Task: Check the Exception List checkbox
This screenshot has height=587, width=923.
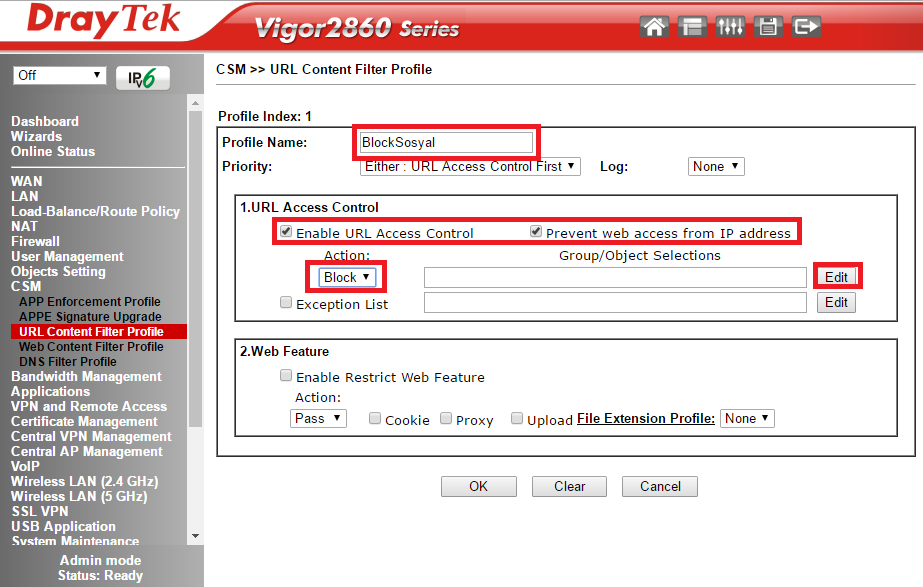Action: point(287,303)
